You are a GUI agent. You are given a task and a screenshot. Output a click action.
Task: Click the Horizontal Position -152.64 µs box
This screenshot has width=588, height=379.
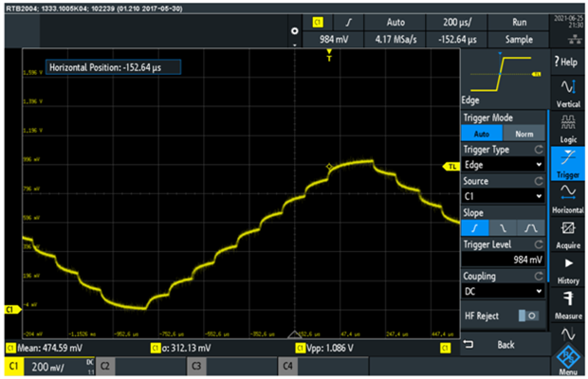coord(113,67)
